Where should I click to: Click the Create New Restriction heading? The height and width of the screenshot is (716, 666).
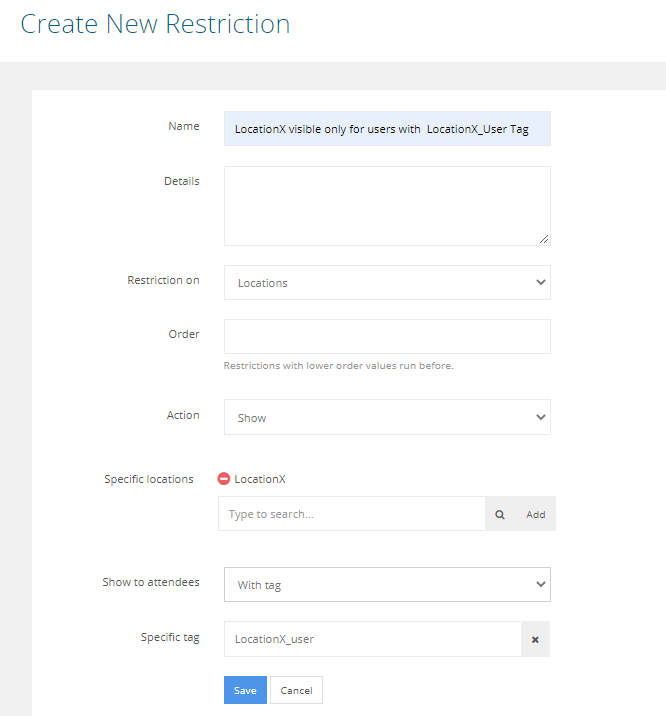(155, 24)
